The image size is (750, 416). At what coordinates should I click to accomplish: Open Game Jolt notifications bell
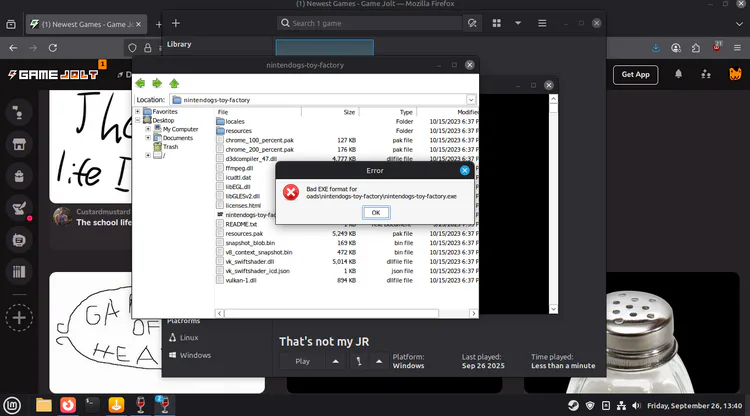[678, 74]
